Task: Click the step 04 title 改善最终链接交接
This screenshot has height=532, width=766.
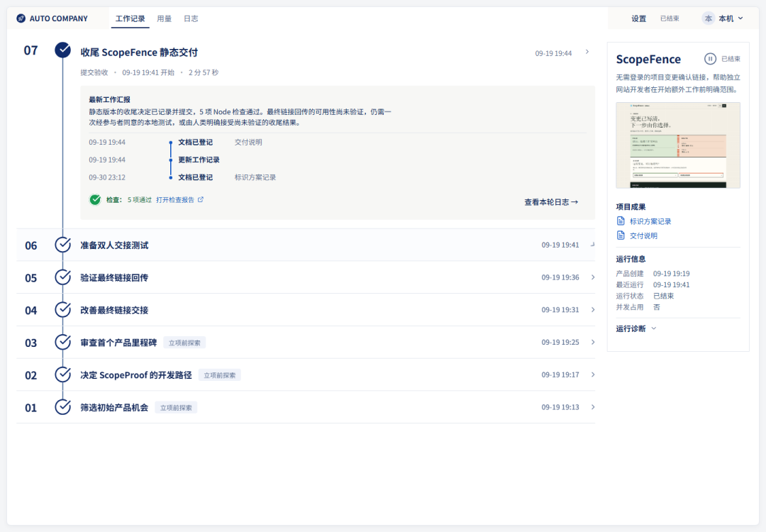Action: (x=114, y=310)
